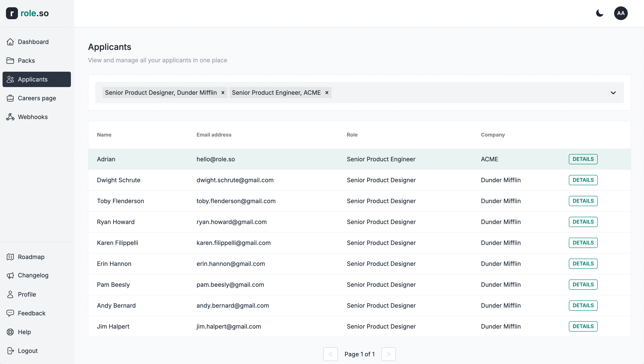View details for Jim Halpert
The image size is (644, 364).
pyautogui.click(x=583, y=326)
